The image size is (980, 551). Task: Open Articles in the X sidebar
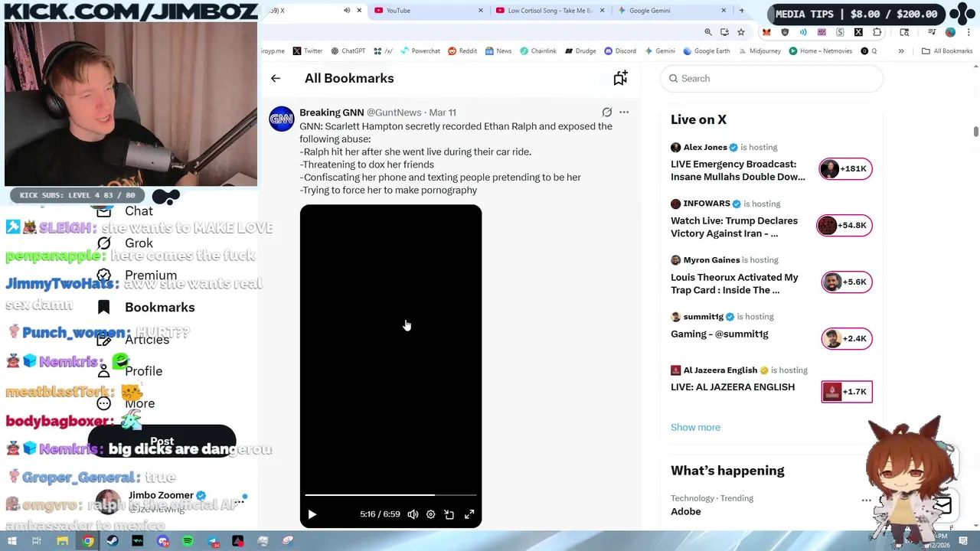133,339
